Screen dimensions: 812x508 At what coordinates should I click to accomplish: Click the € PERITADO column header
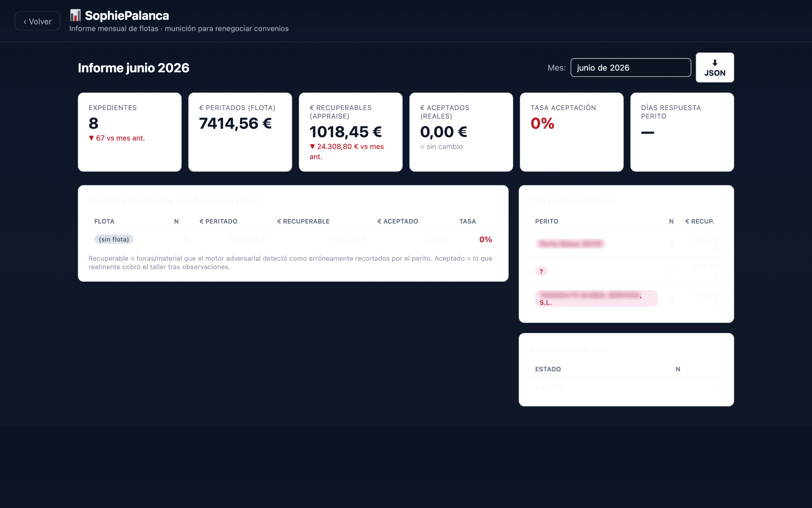218,221
